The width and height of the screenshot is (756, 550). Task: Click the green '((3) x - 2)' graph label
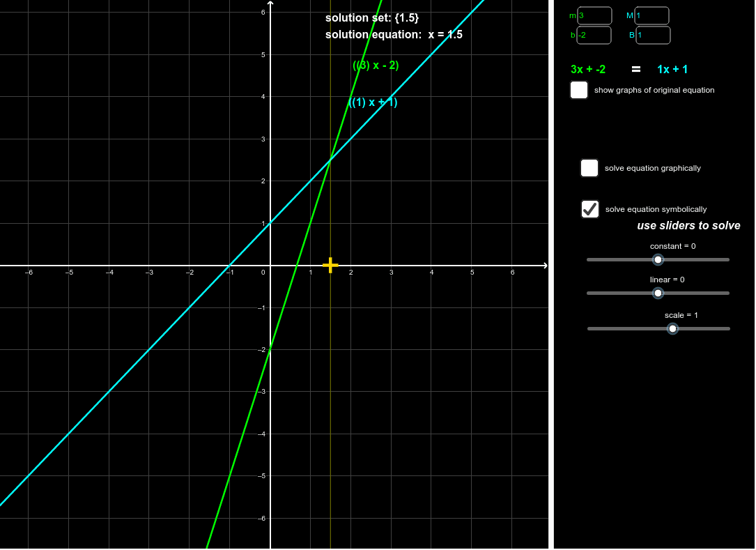(376, 65)
